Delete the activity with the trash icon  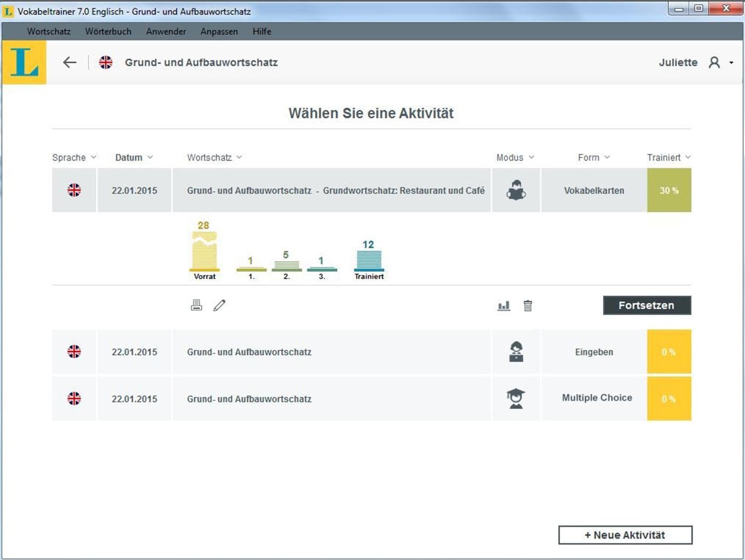tap(528, 306)
